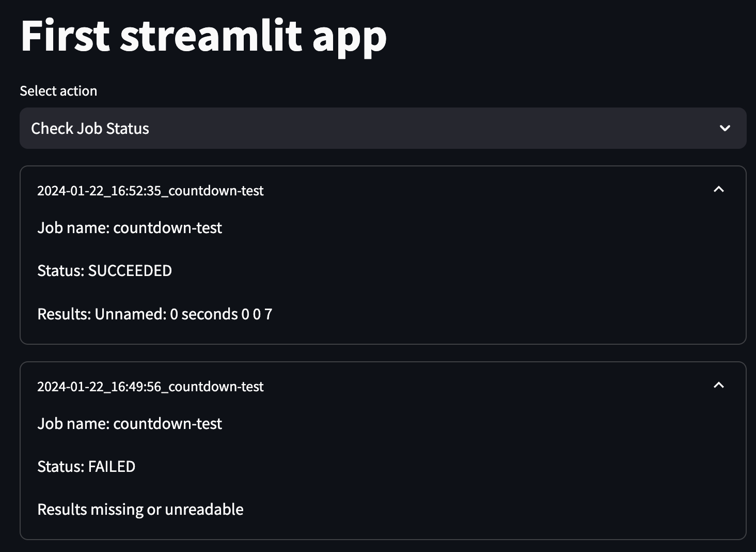Click the Check Job Status selected value

tap(90, 128)
